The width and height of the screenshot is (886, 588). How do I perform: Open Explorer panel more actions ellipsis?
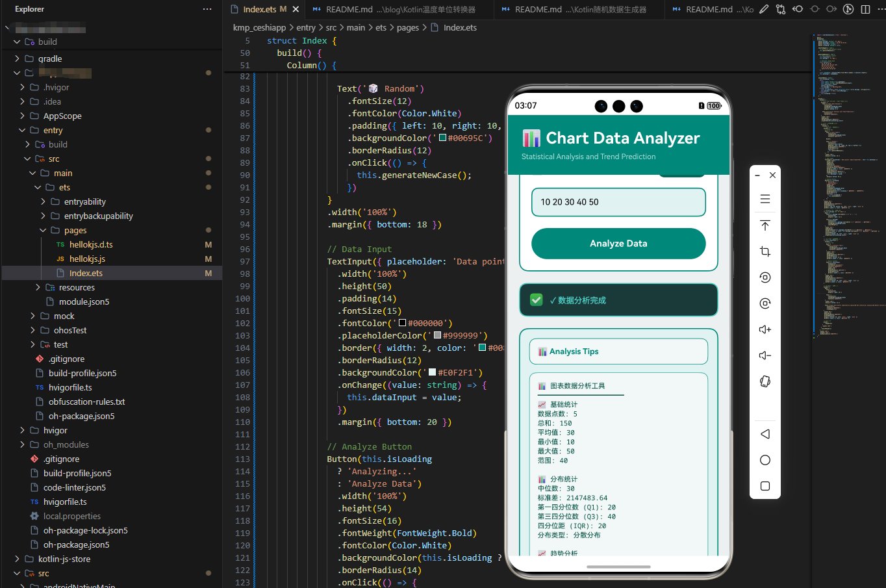207,9
